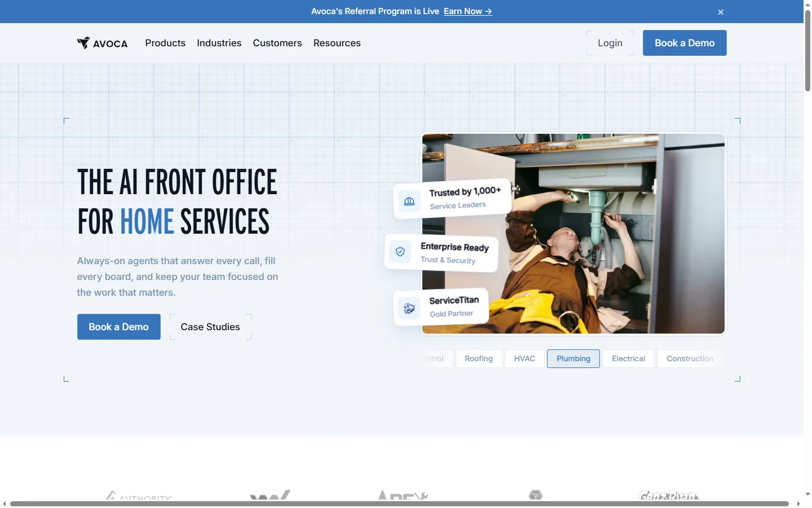Select the Electrical industry tab
The image size is (812, 508).
(x=628, y=358)
